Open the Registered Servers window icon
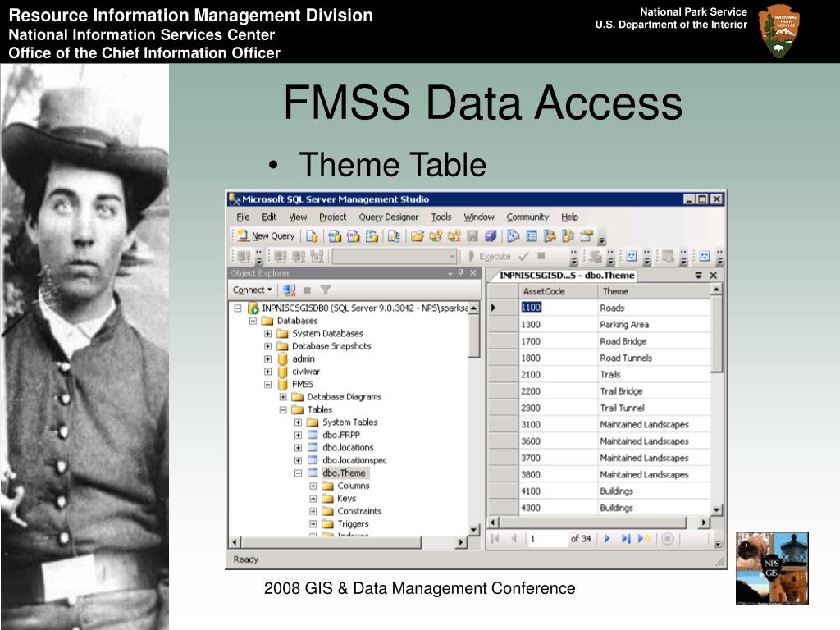 point(514,236)
